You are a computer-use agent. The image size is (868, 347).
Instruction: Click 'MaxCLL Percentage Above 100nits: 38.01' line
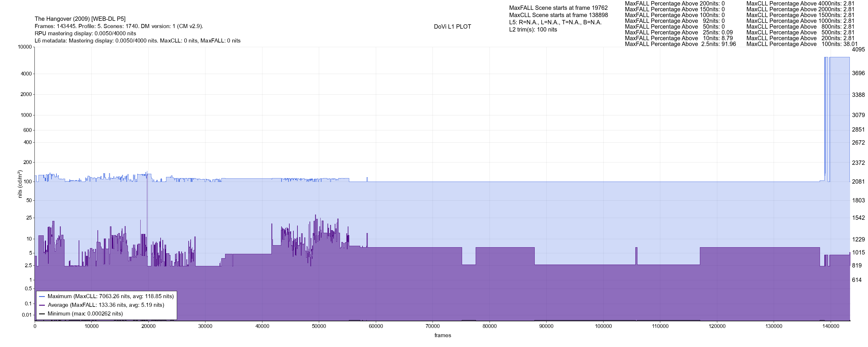click(x=802, y=44)
